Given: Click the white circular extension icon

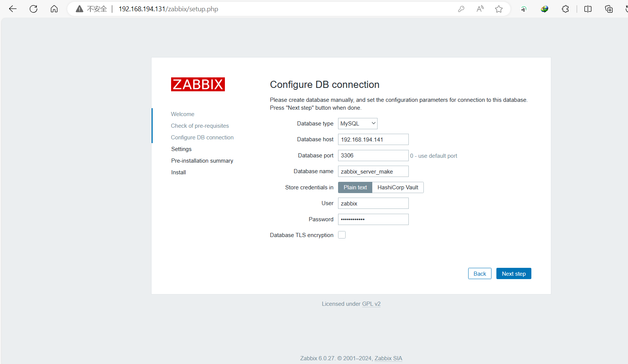Looking at the screenshot, I should pos(523,9).
